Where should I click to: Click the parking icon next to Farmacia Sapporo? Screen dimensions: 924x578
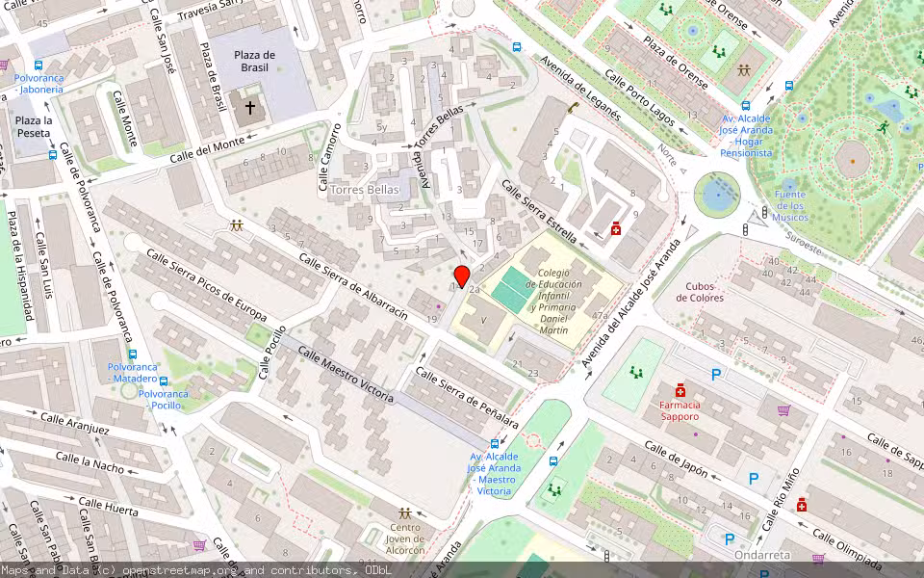click(716, 374)
